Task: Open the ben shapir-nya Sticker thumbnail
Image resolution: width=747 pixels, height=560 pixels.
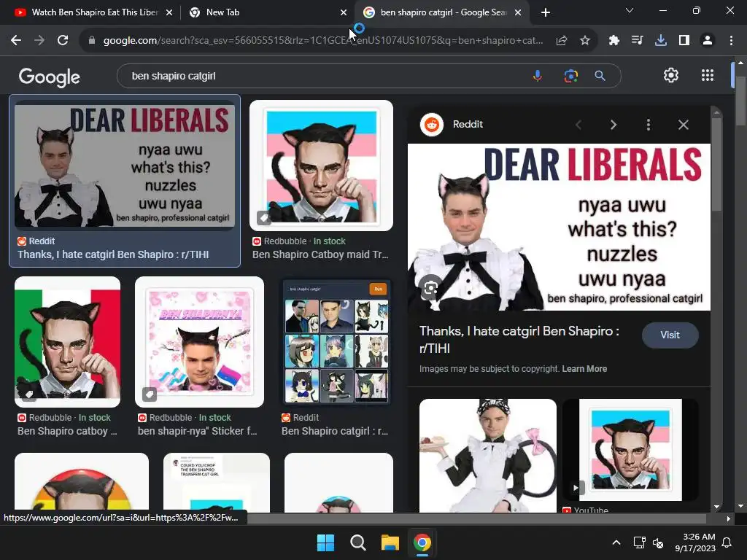Action: pos(199,342)
